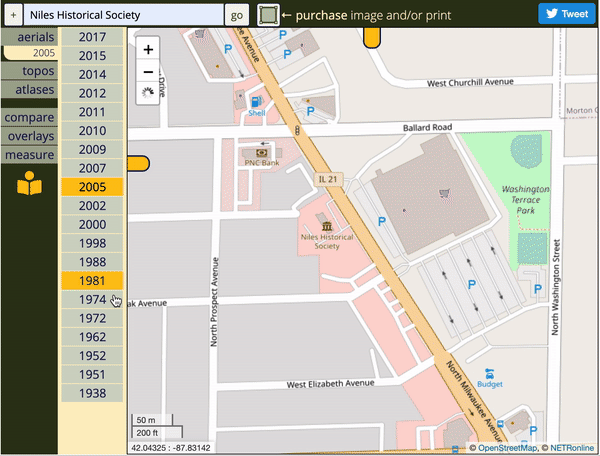This screenshot has width=600, height=456.
Task: Select the 1938 aerial year
Action: [92, 393]
